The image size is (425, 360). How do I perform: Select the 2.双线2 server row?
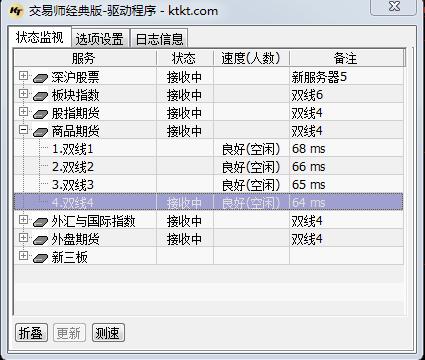coord(209,167)
